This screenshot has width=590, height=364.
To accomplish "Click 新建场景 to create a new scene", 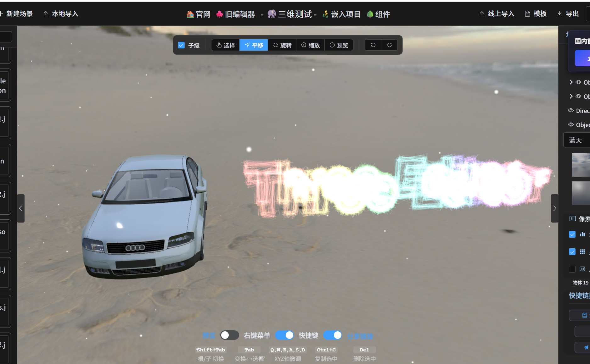I will pos(16,14).
